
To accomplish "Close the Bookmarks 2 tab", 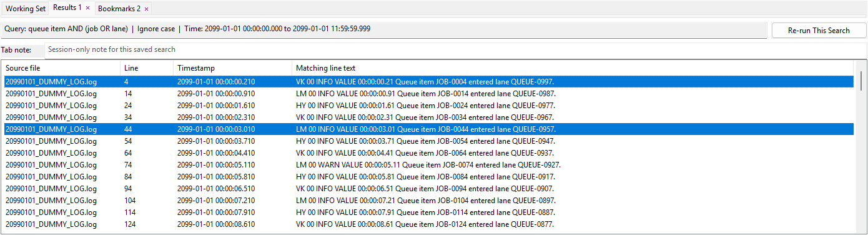I will point(146,9).
